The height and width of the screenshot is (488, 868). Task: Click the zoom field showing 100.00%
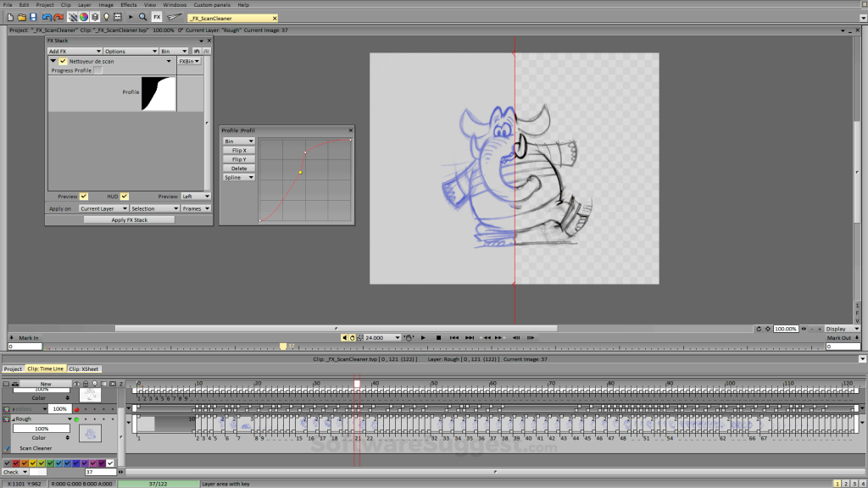tap(785, 329)
